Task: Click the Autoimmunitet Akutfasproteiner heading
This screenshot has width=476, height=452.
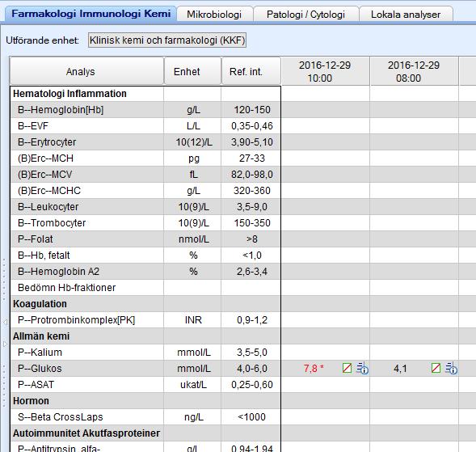Action: coord(86,433)
